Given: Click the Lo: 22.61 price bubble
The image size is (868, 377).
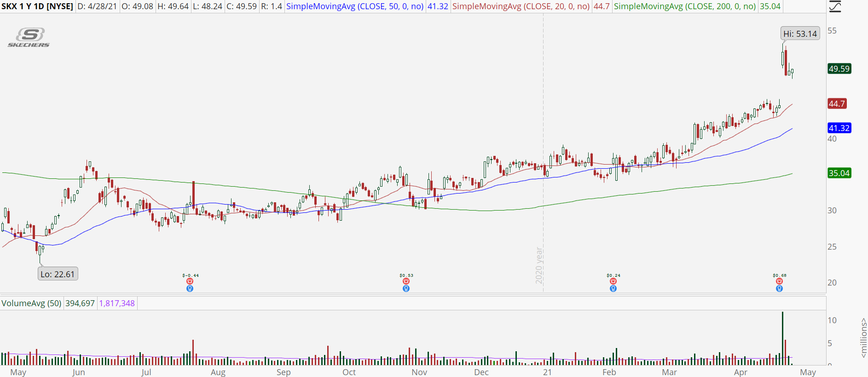Looking at the screenshot, I should [x=58, y=274].
